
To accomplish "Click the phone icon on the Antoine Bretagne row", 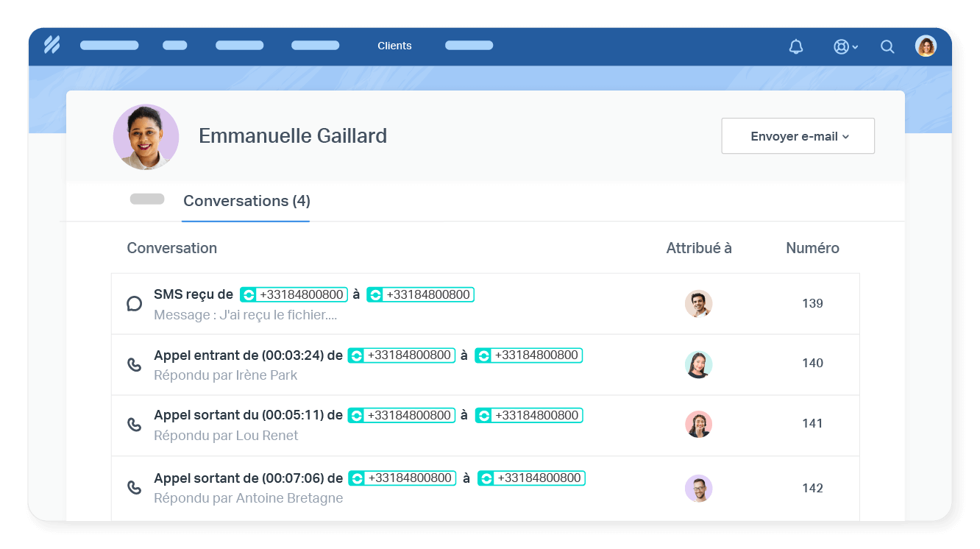I will 135,486.
